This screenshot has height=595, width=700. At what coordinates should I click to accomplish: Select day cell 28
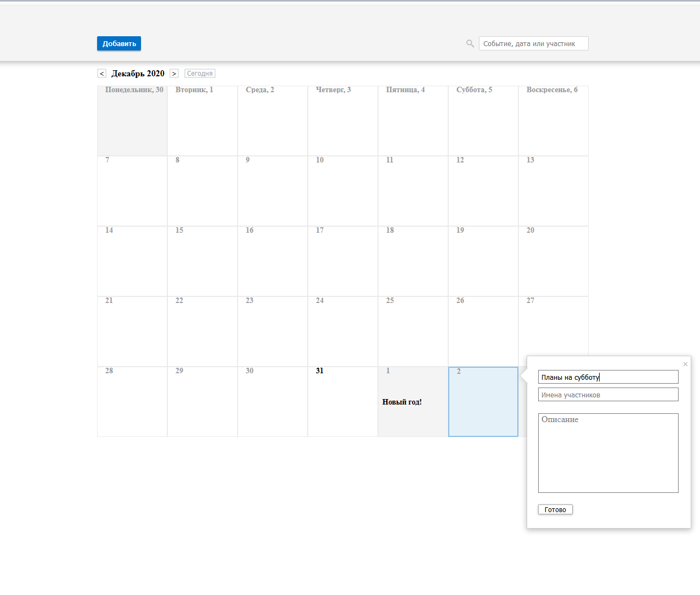[x=132, y=402]
